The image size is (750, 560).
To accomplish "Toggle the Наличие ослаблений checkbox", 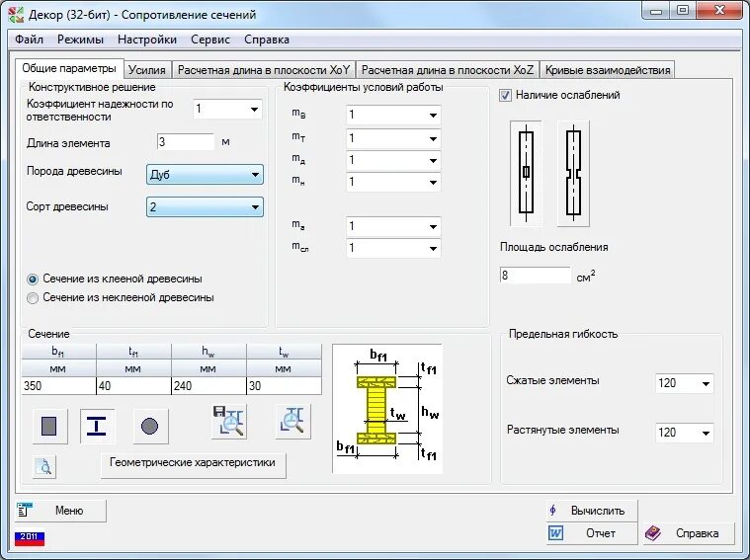I will click(x=505, y=95).
